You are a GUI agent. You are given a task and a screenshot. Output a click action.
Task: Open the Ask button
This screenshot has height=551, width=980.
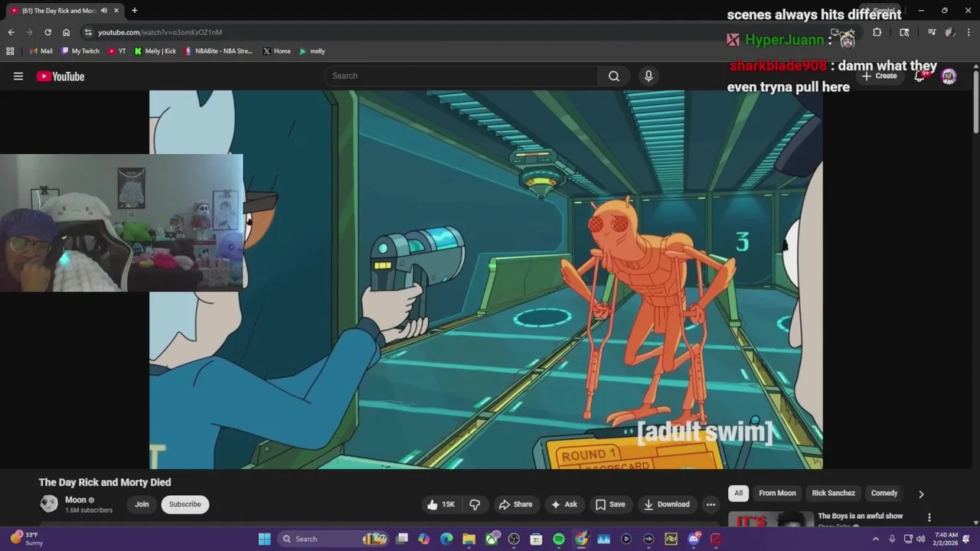click(x=564, y=504)
